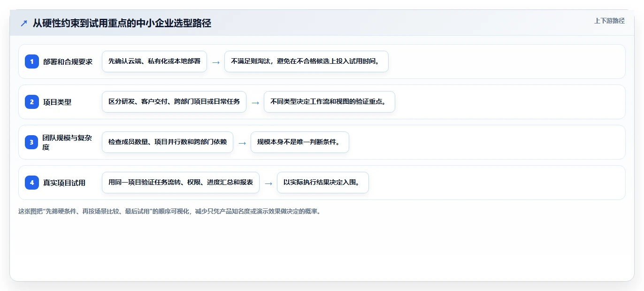Screen dimensions: 644x291
Task: Click the arrow after 先确认云端 box
Action: (x=216, y=62)
